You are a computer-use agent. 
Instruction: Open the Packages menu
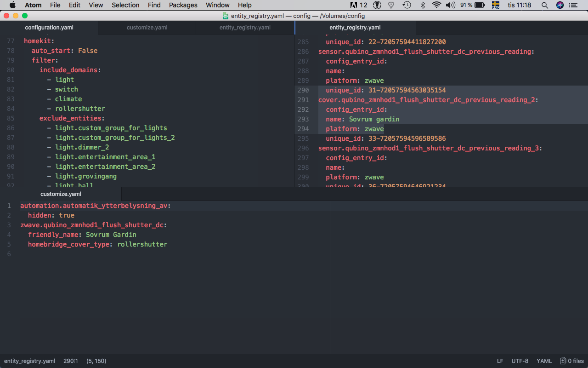click(183, 5)
